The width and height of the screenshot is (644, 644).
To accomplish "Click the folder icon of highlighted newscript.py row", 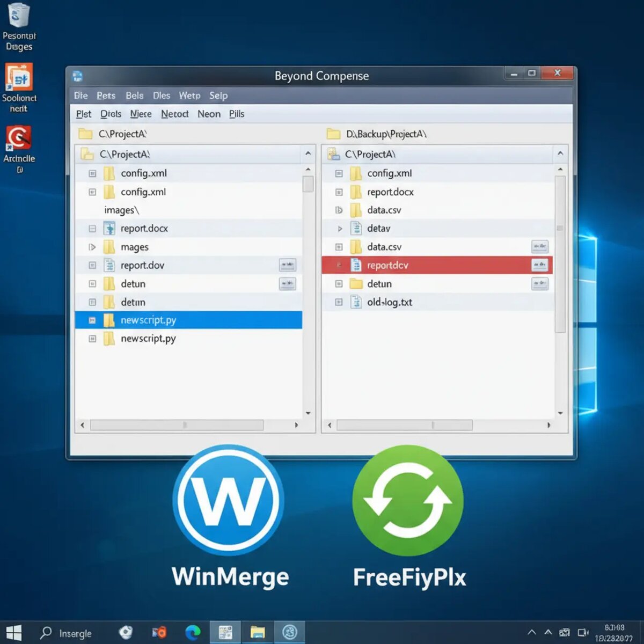I will coord(109,320).
